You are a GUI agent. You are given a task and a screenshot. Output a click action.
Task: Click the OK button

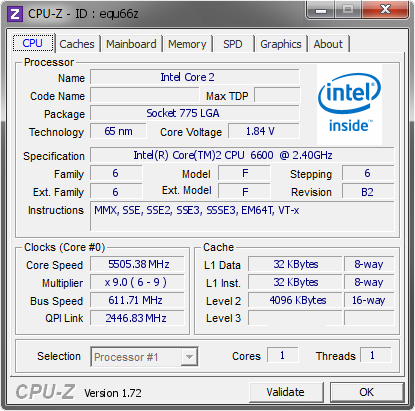(367, 392)
